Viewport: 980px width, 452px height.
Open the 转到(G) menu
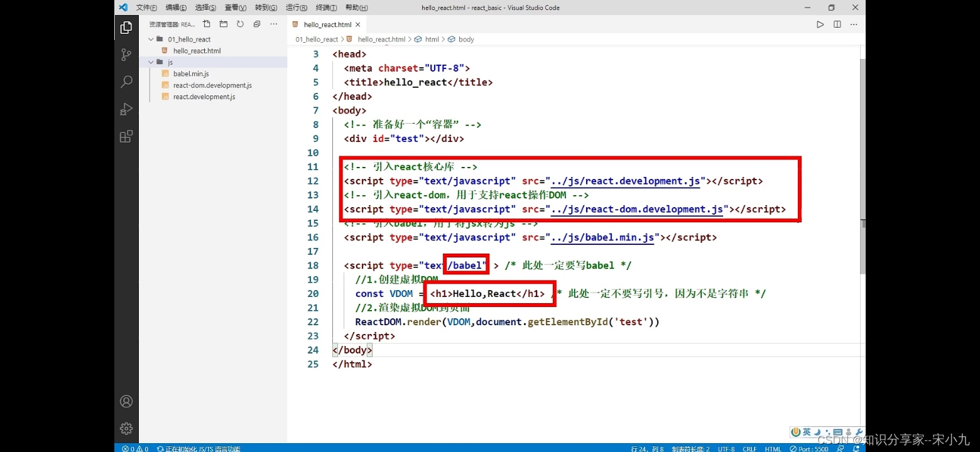point(266,8)
